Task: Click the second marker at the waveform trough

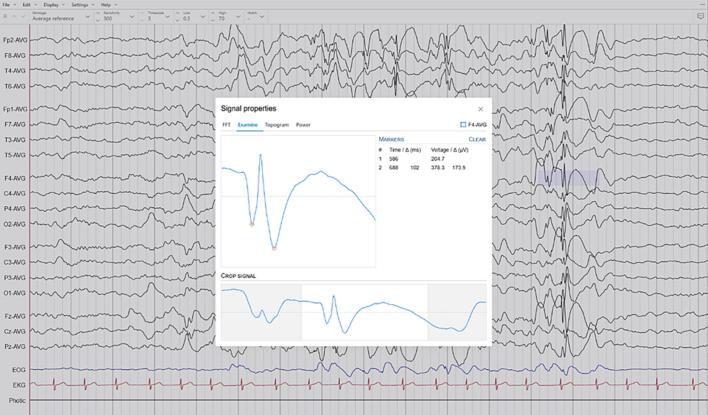Action: pos(274,248)
